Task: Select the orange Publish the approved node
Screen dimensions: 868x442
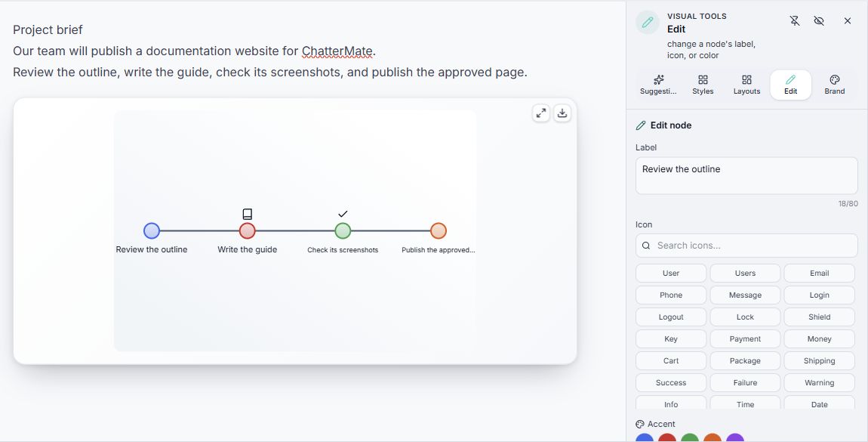Action: [x=438, y=231]
